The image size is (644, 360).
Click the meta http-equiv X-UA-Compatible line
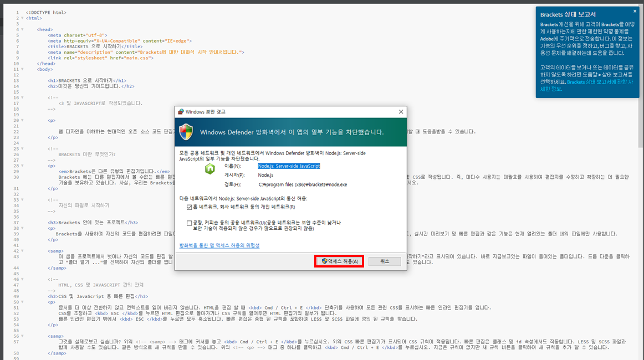(x=120, y=41)
